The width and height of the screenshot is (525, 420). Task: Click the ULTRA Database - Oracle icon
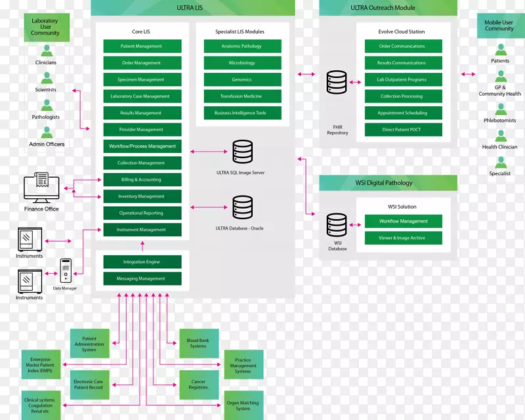point(243,207)
